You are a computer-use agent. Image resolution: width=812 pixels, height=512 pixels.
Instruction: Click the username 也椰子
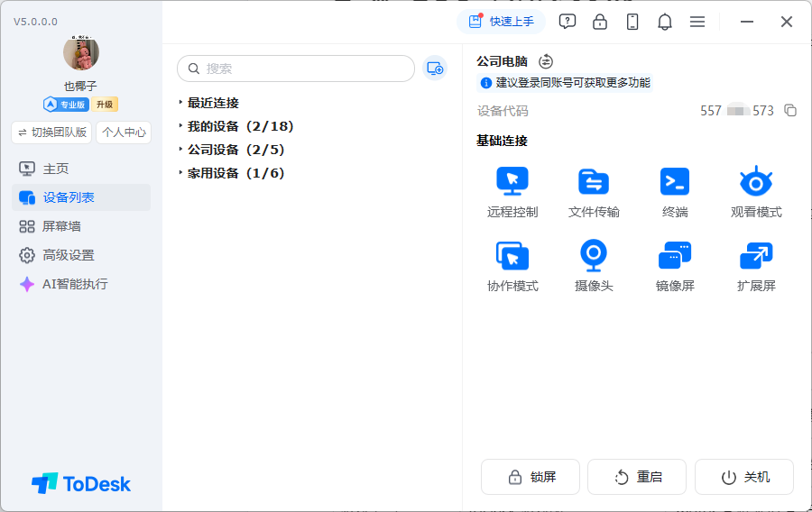(80, 86)
